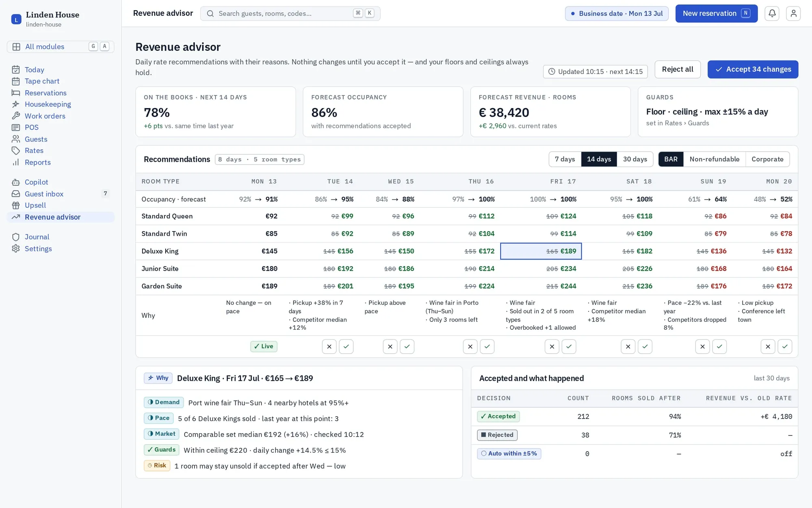Click the Reject all button
812x508 pixels.
[x=678, y=69]
